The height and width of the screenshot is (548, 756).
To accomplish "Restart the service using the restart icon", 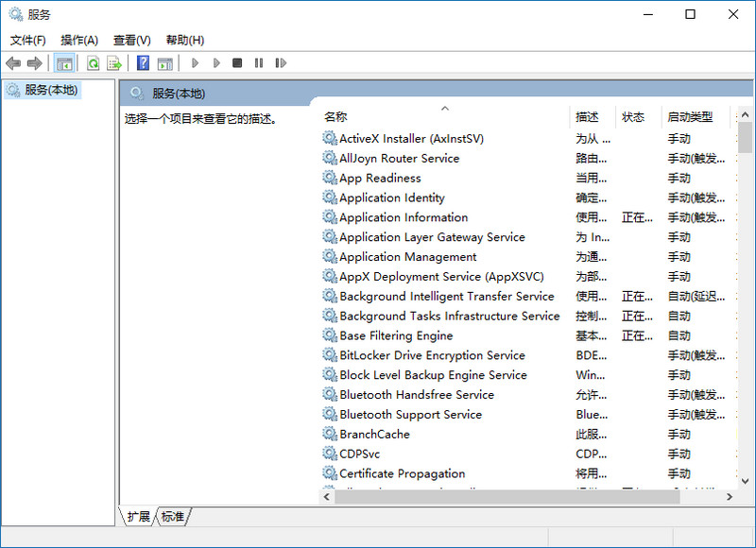I will pyautogui.click(x=281, y=62).
